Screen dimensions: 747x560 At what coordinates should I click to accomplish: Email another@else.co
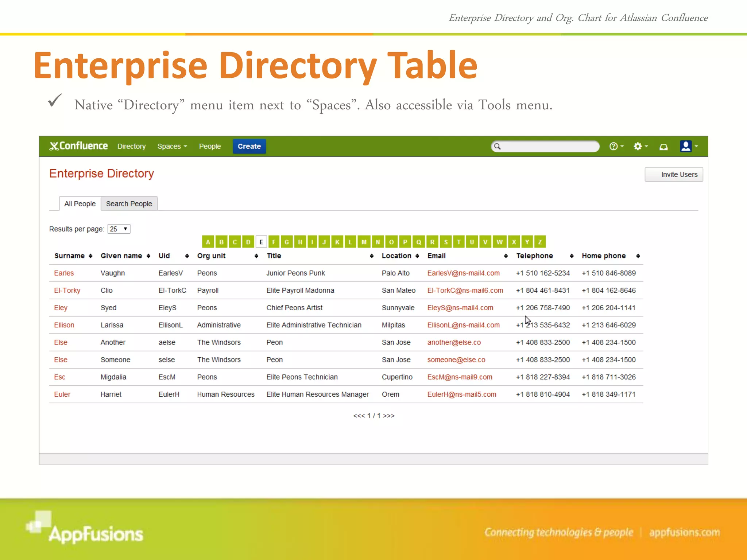[454, 342]
